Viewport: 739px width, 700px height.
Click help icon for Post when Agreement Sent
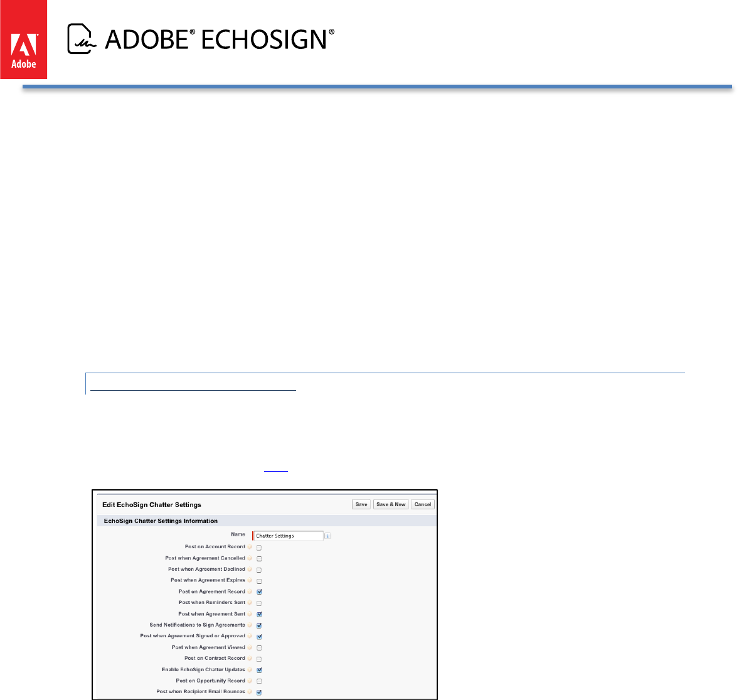coord(250,613)
